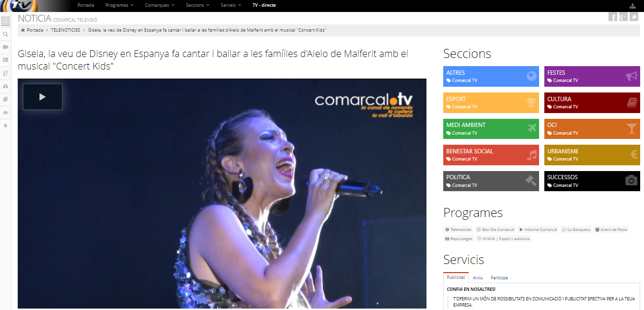Select the purple FESTES section tile
Screen dimensions: 644x310
592,76
